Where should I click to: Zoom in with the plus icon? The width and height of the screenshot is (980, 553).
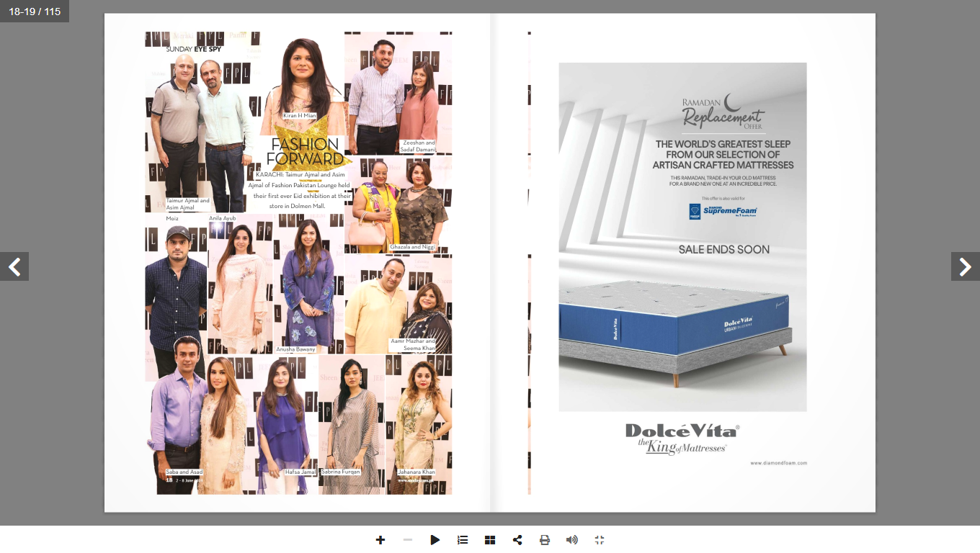pos(380,540)
